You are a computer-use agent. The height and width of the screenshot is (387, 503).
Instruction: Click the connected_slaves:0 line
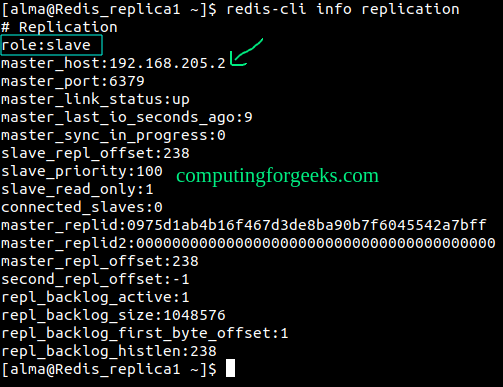(x=82, y=207)
